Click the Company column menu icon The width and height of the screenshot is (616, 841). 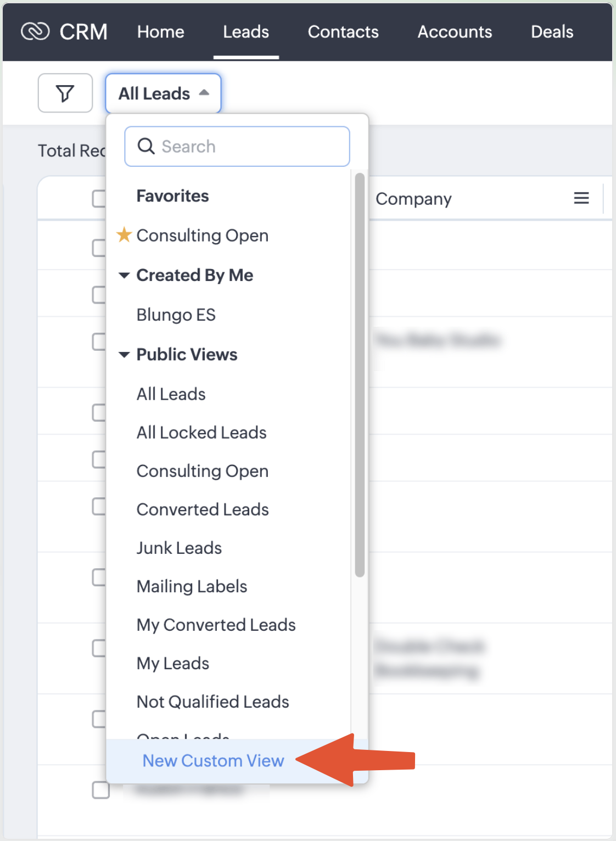[581, 198]
